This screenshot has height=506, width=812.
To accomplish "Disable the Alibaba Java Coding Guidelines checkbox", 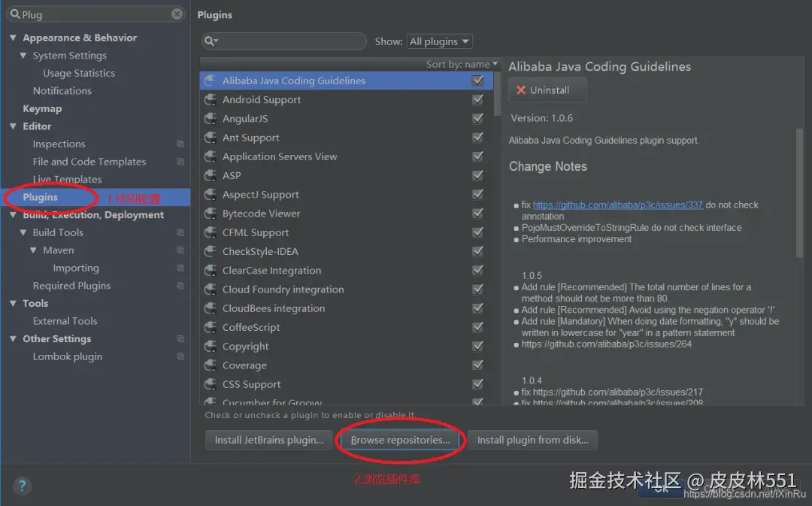I will click(x=477, y=80).
